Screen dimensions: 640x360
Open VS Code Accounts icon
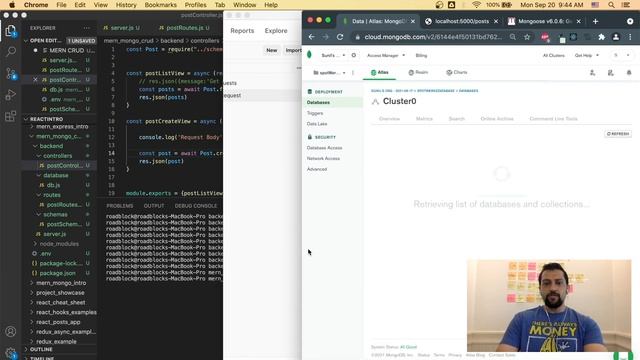pos(11,331)
